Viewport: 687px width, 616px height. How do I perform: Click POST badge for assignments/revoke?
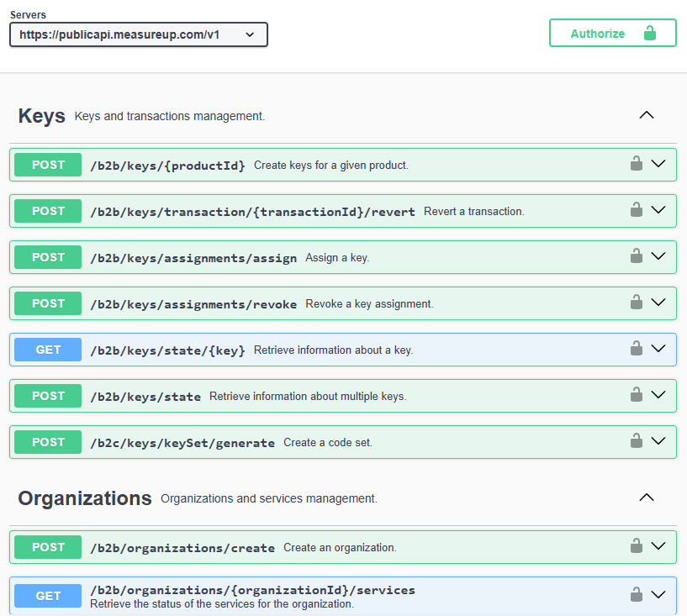tap(48, 303)
